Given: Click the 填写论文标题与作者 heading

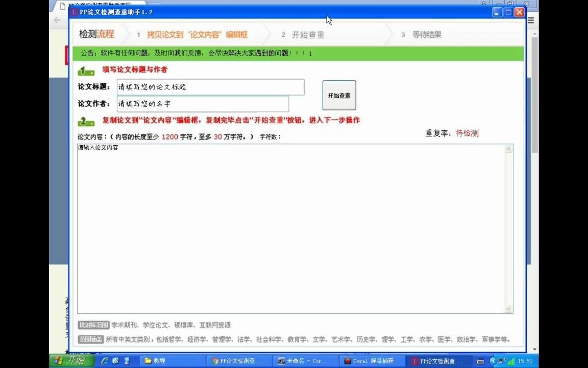Looking at the screenshot, I should click(135, 70).
